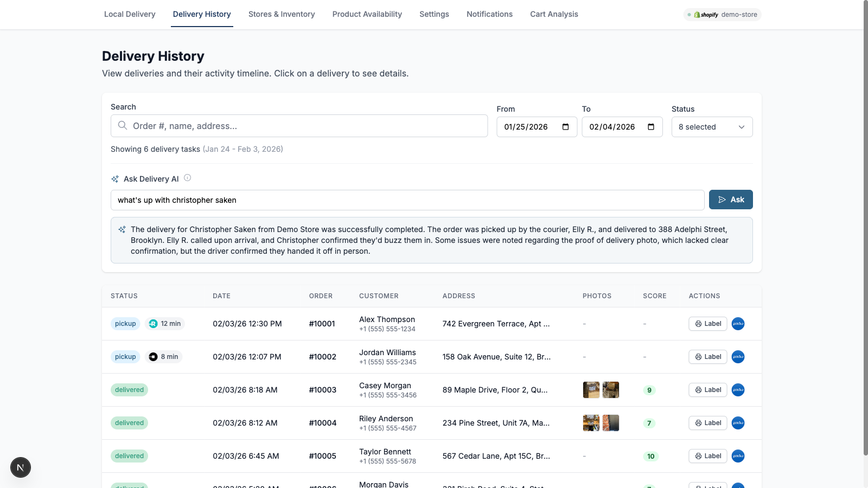Open the To date calendar picker
Image resolution: width=868 pixels, height=488 pixels.
651,126
